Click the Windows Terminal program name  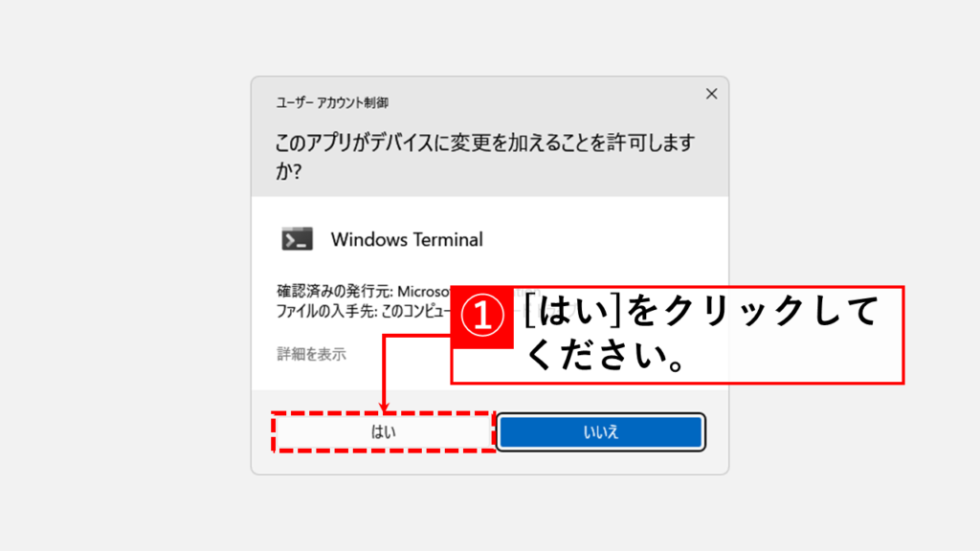point(407,239)
